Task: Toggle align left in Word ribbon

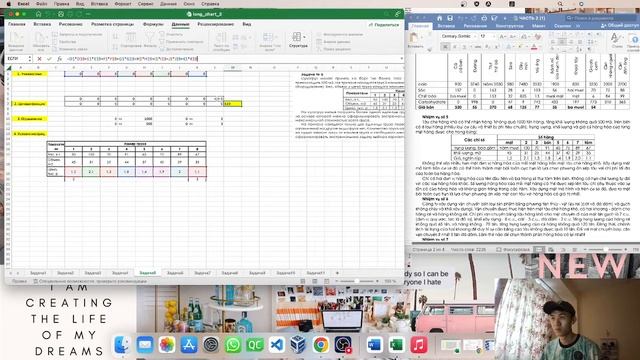Action: [x=553, y=42]
